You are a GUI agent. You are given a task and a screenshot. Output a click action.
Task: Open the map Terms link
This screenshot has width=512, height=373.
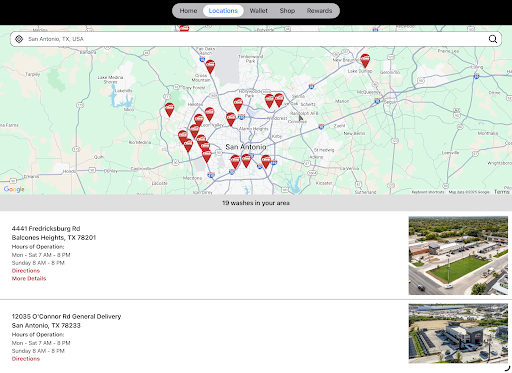pyautogui.click(x=501, y=192)
